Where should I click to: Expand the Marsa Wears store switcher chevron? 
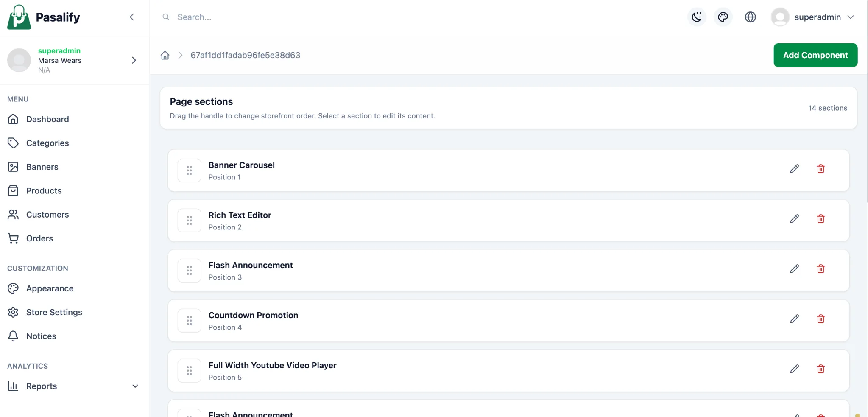coord(134,60)
